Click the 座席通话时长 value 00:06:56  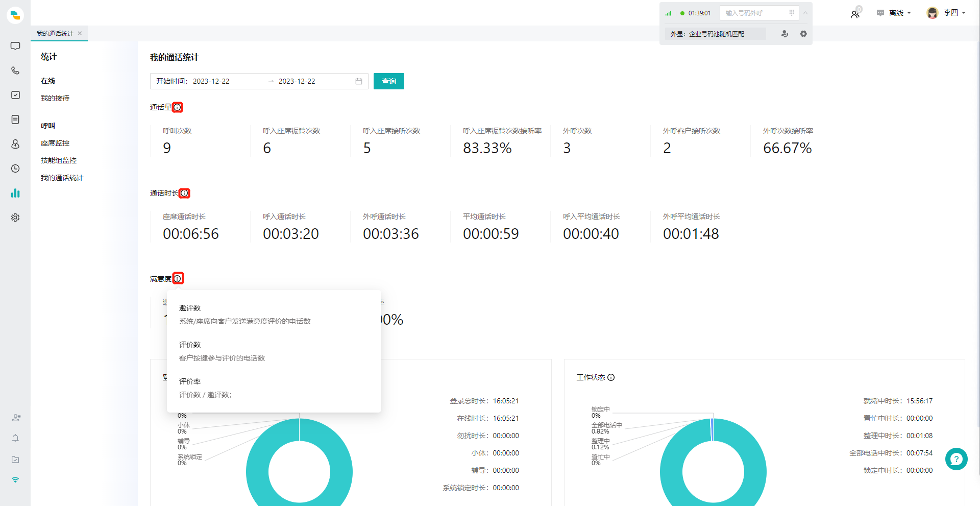[191, 234]
